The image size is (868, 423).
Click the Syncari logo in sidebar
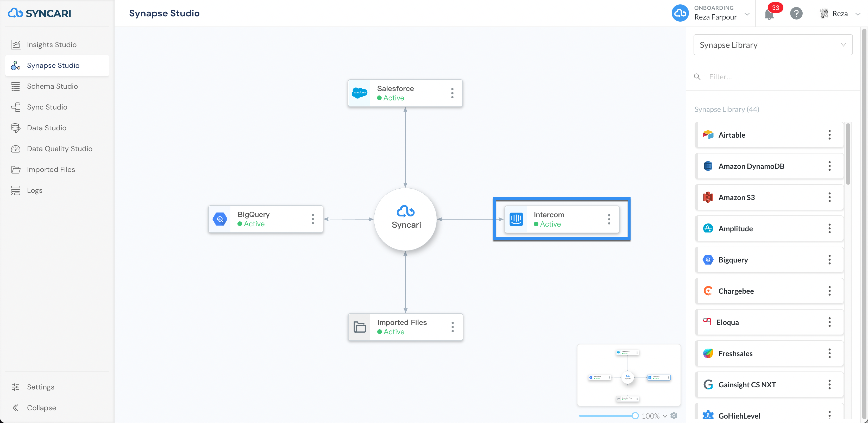coord(39,13)
